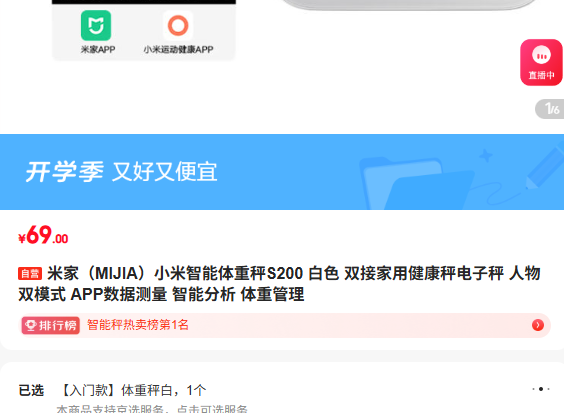The image size is (564, 413).
Task: Open 智能秤热卖榜第1名 ranking link
Action: pyautogui.click(x=138, y=325)
